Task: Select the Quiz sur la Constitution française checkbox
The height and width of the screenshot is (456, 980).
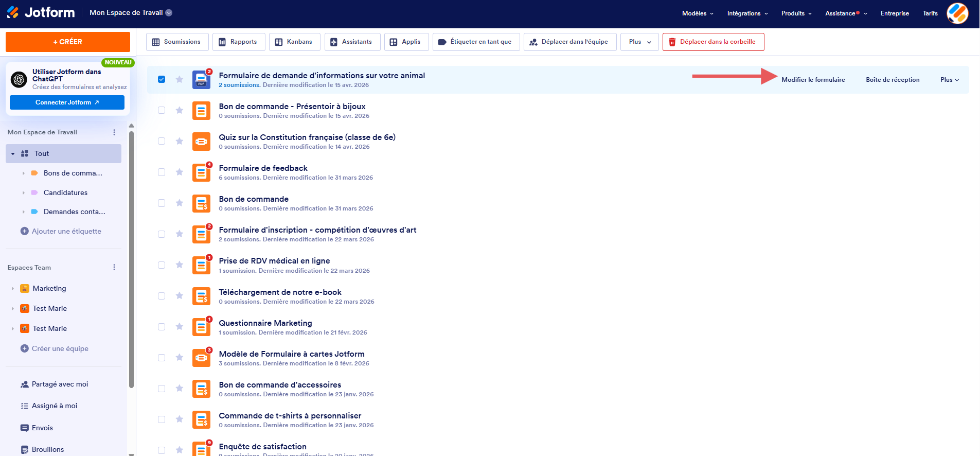Action: click(x=162, y=141)
